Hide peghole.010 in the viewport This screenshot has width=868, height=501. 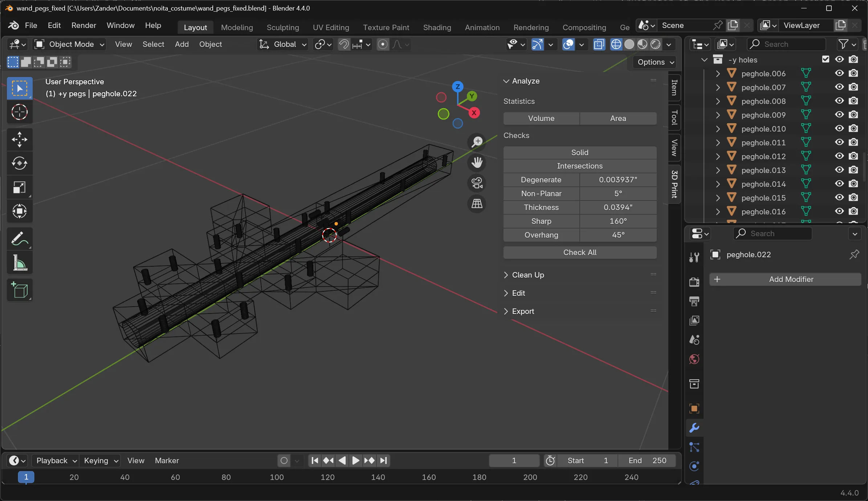(839, 128)
